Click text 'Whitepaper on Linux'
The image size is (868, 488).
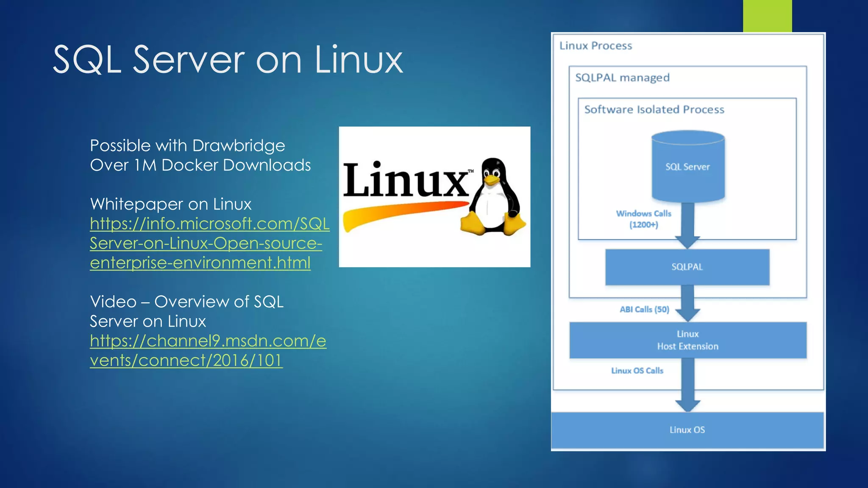(171, 204)
